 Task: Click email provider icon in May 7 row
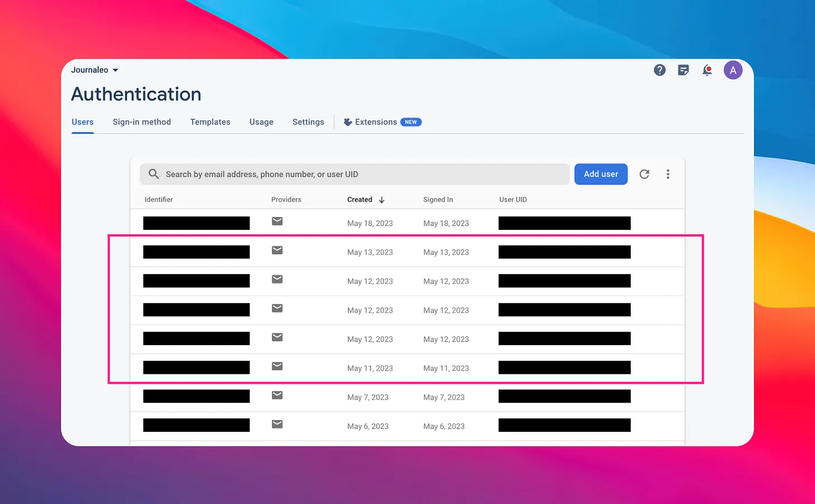[277, 395]
